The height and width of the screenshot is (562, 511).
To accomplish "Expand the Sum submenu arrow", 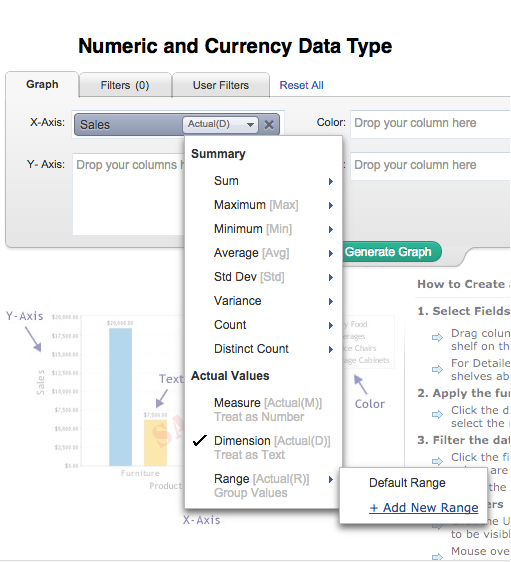I will point(331,181).
